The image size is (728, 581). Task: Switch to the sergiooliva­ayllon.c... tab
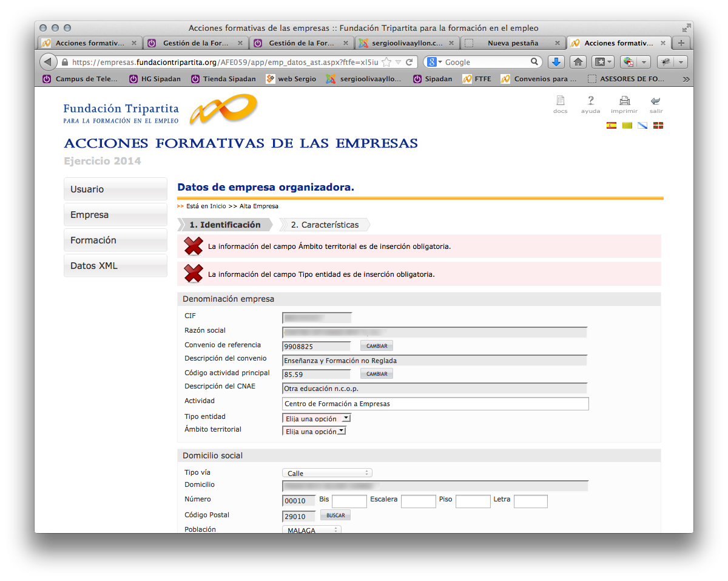coord(407,43)
